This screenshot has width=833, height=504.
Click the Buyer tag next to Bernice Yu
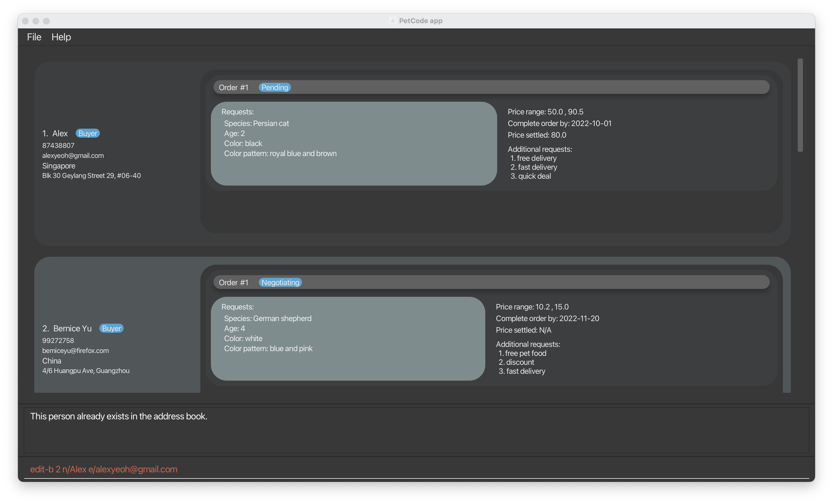(111, 328)
